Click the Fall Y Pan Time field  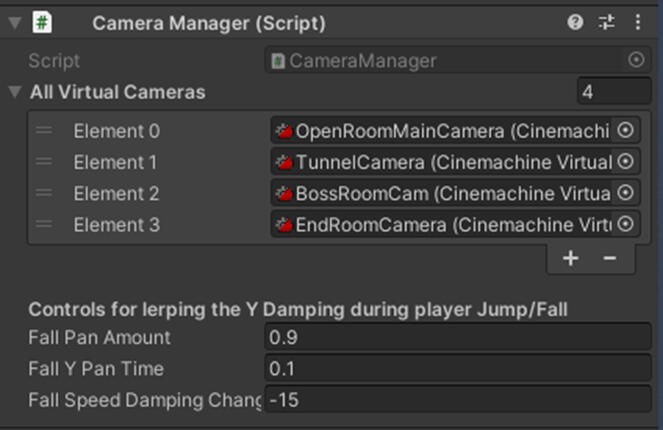click(x=458, y=369)
